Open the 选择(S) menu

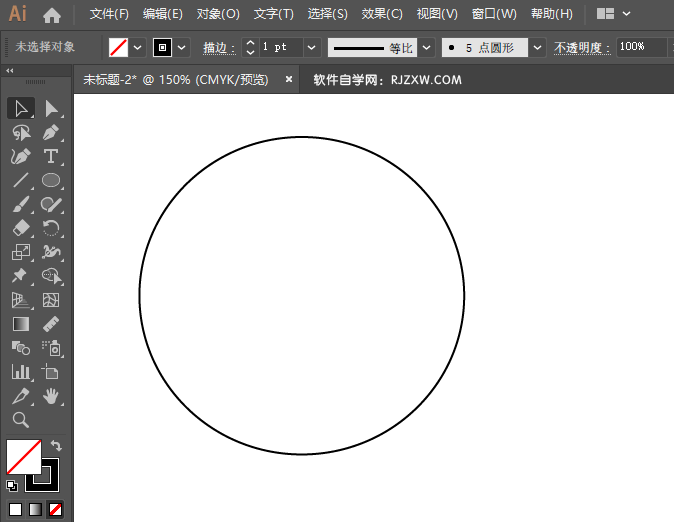coord(328,14)
